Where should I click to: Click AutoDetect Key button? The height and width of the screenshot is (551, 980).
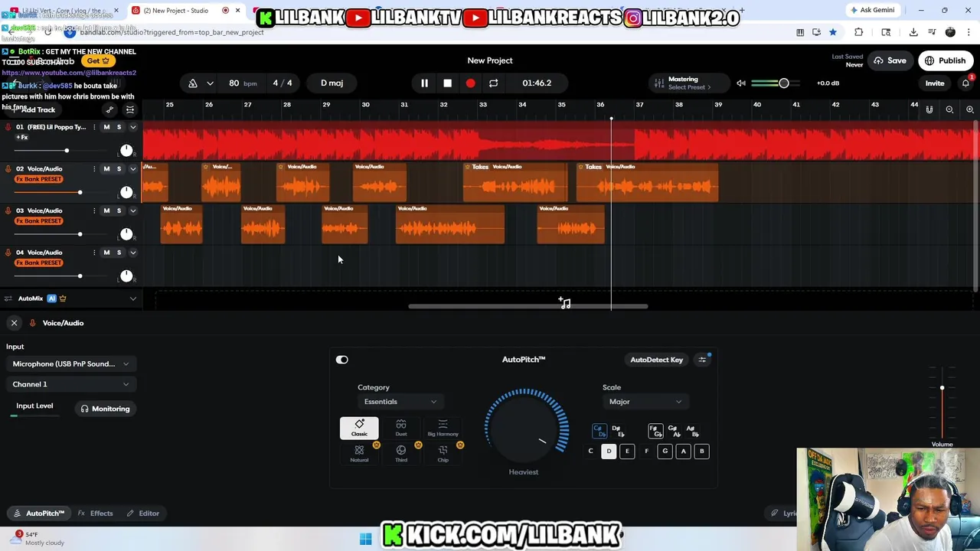click(656, 360)
